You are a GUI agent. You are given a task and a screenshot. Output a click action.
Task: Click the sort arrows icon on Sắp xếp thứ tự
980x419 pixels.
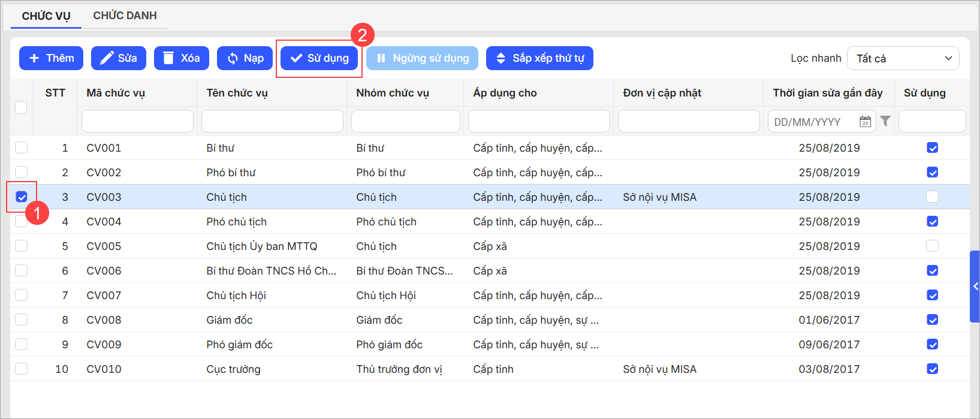(x=501, y=58)
